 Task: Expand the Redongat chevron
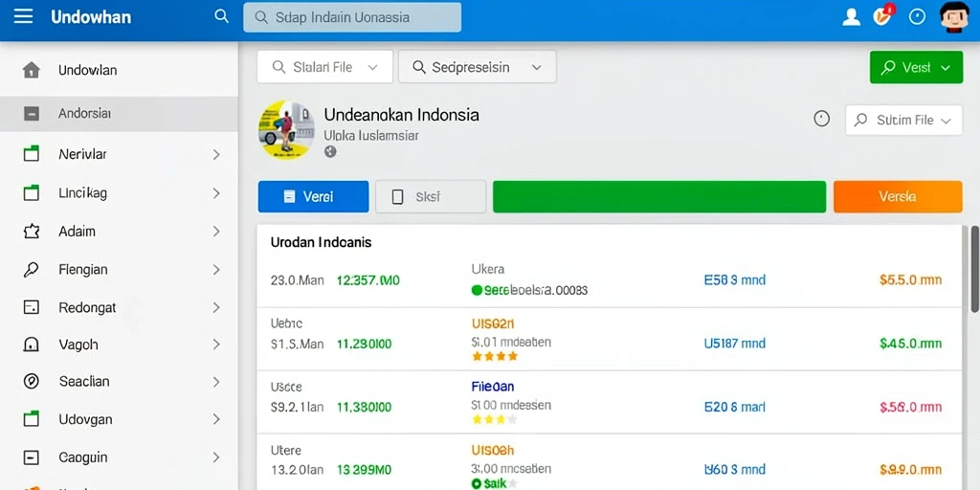[x=216, y=307]
